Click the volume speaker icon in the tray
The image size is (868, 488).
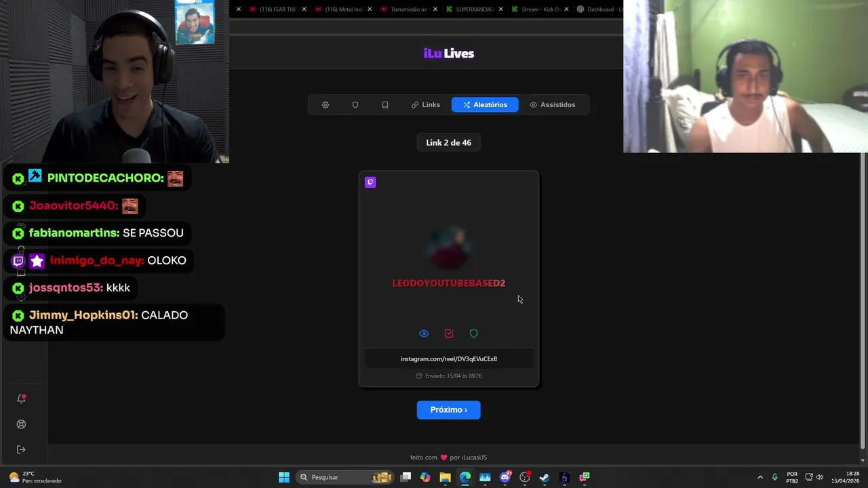click(x=820, y=477)
